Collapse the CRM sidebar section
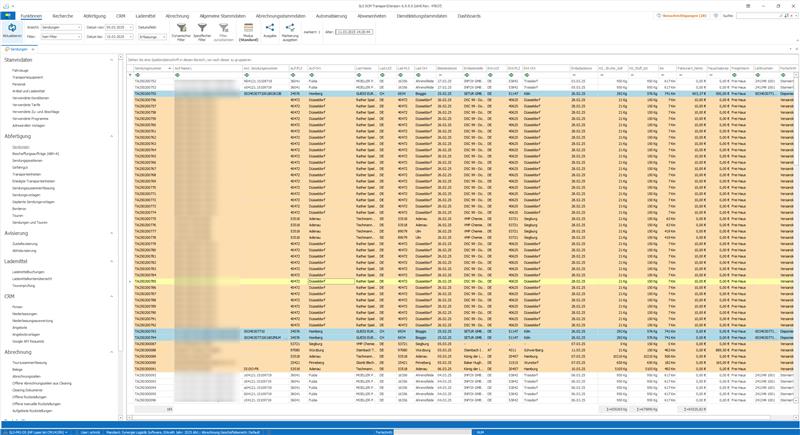800x435 pixels. pos(112,296)
